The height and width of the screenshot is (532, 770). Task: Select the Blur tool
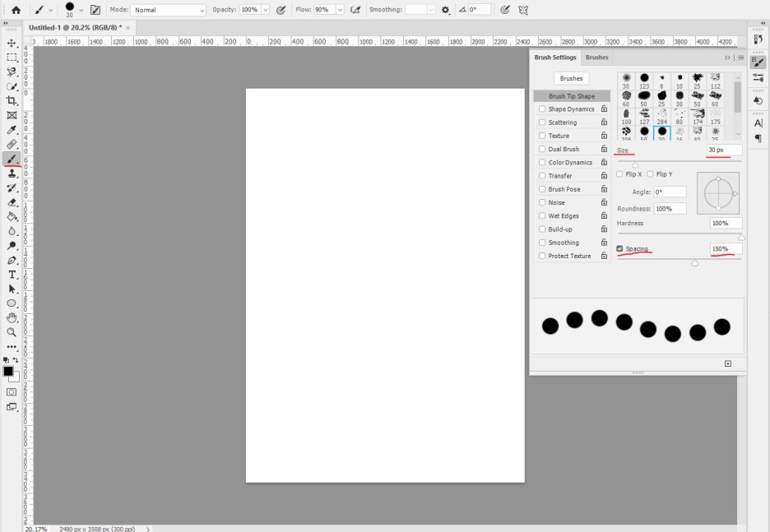[x=12, y=231]
